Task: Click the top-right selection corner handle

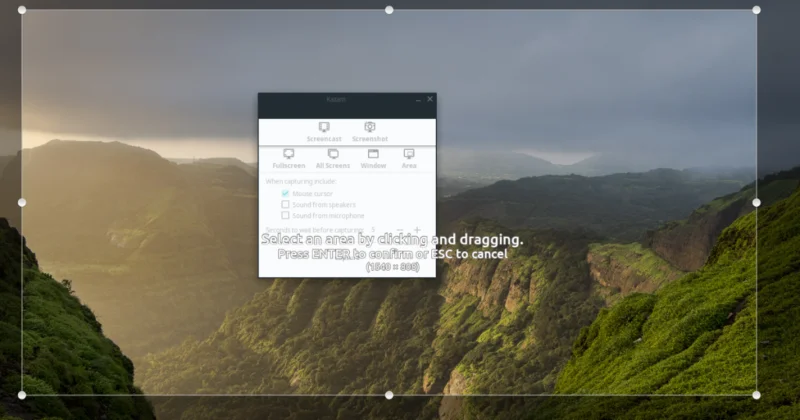Action: [756, 10]
